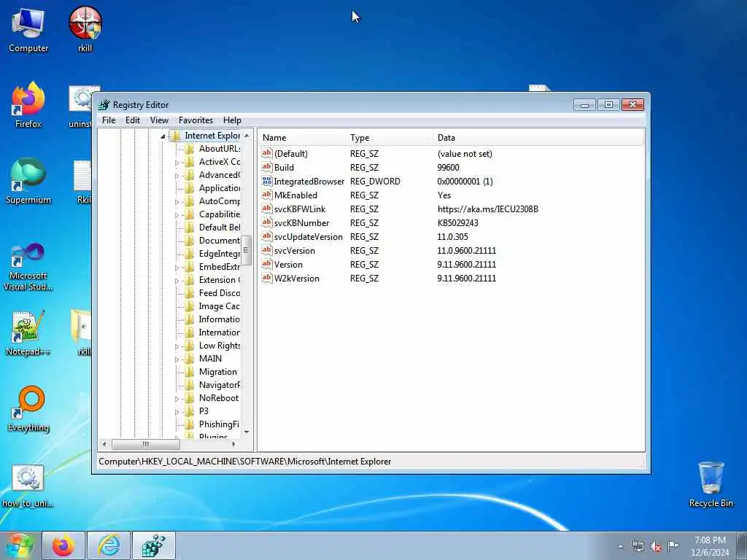Collapse the Internet Explorer tree key
747x560 pixels.
click(163, 136)
